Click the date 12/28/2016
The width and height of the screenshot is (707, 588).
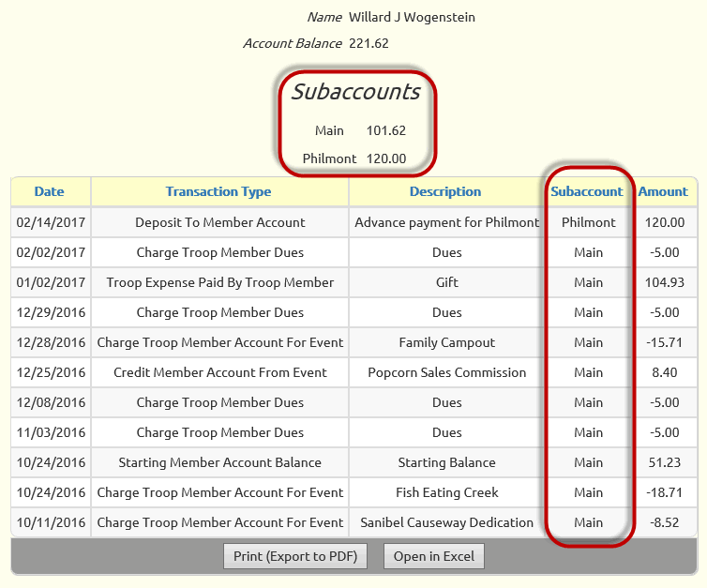51,342
